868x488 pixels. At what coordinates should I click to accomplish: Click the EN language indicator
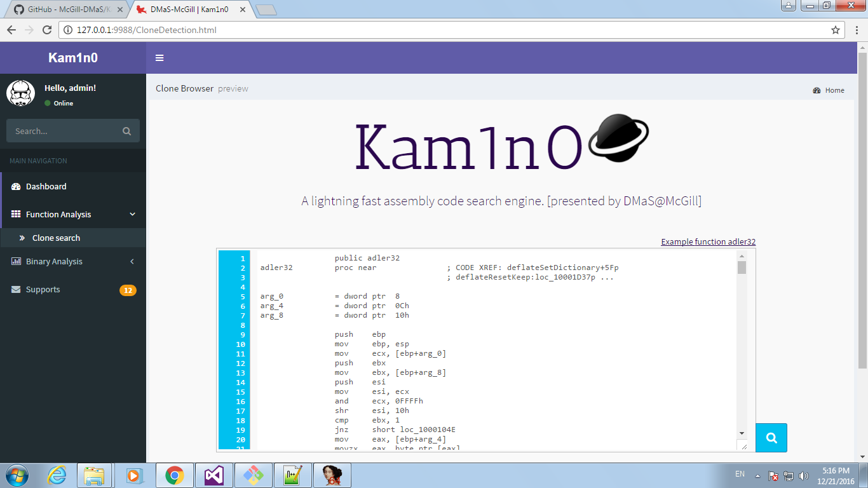[740, 474]
